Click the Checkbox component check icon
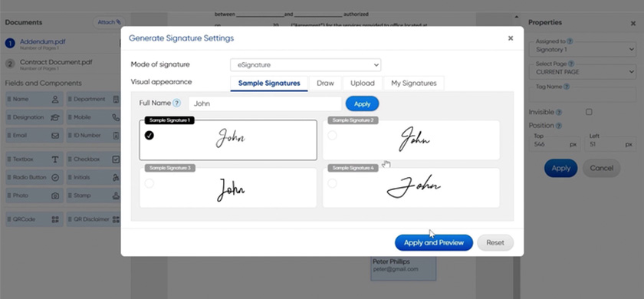Image resolution: width=644 pixels, height=299 pixels. click(x=116, y=159)
